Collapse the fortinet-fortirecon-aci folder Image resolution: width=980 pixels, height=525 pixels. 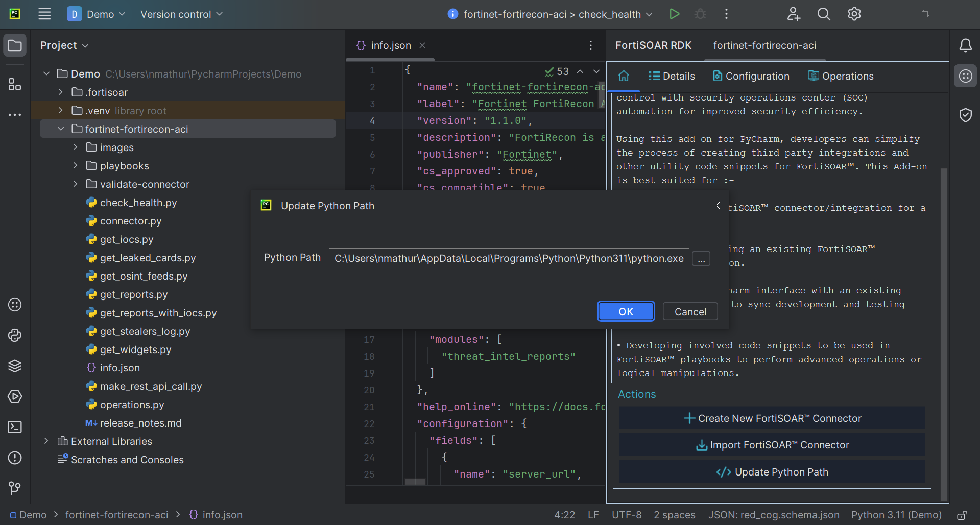tap(61, 129)
